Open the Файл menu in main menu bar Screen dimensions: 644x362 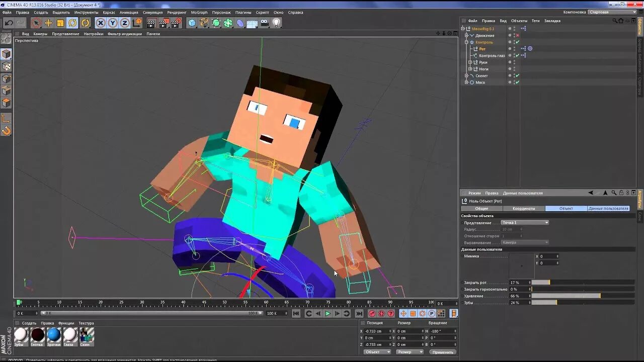point(7,12)
